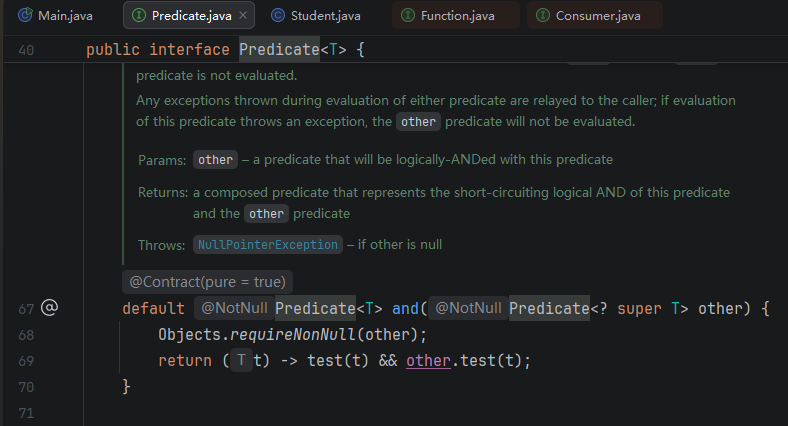This screenshot has width=788, height=426.
Task: Click the @Contract(pure = true) inlay hint
Action: tap(208, 282)
